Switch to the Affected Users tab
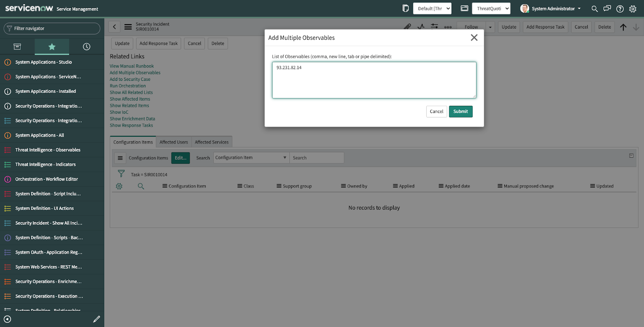 [173, 142]
